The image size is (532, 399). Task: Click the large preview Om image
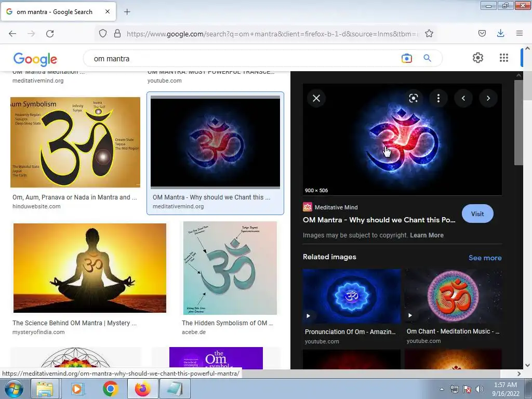tap(402, 139)
